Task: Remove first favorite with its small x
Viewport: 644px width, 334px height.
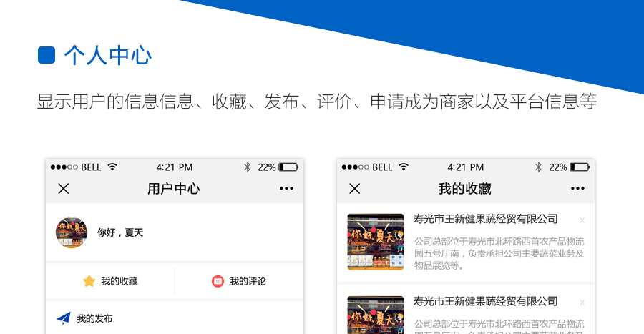Action: [x=582, y=220]
